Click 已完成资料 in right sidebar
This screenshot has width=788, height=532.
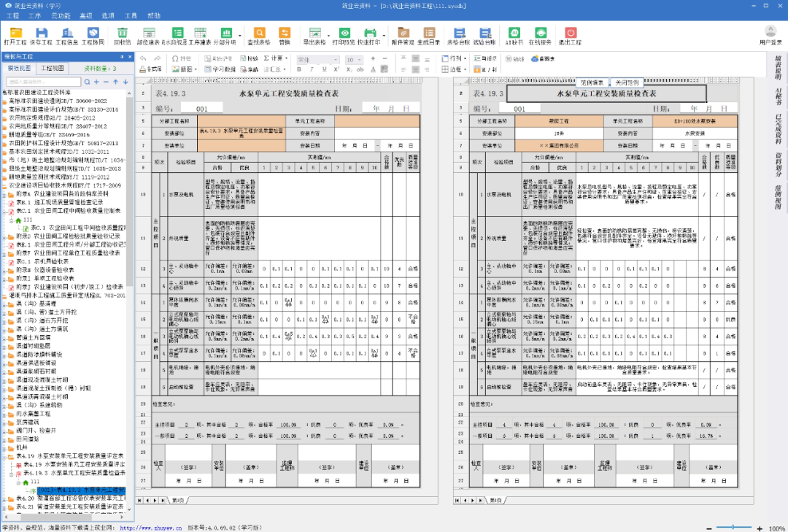pos(778,128)
